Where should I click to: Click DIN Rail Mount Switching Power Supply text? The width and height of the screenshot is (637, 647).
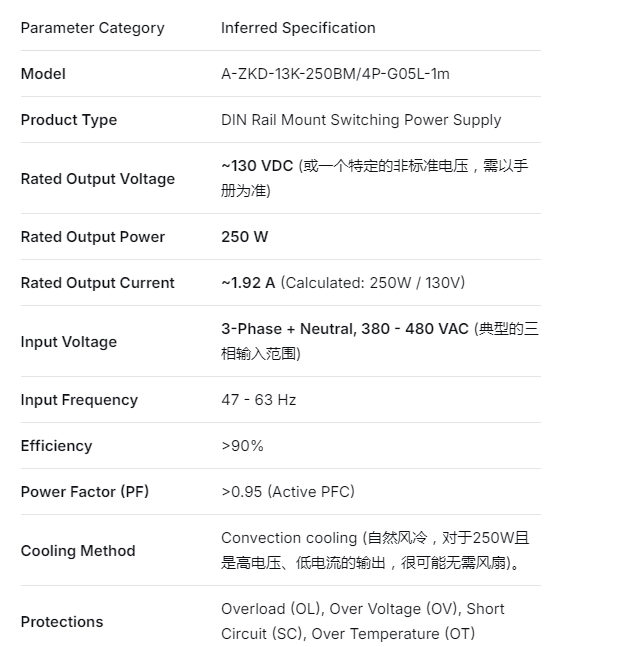coord(361,120)
